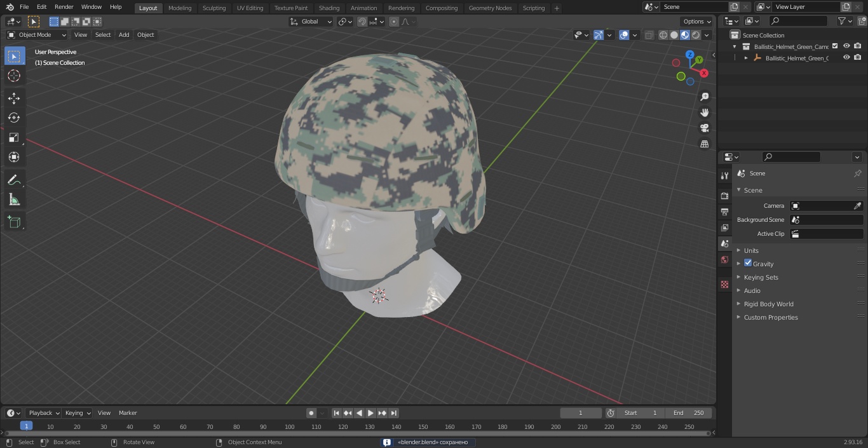Screen dimensions: 868x448
Task: Click the eyedropper in Camera field
Action: (x=857, y=206)
